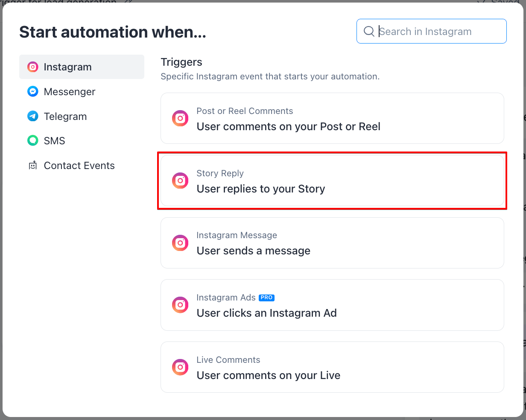Focus the "Search in Instagram" field
The image size is (526, 420).
(x=440, y=31)
